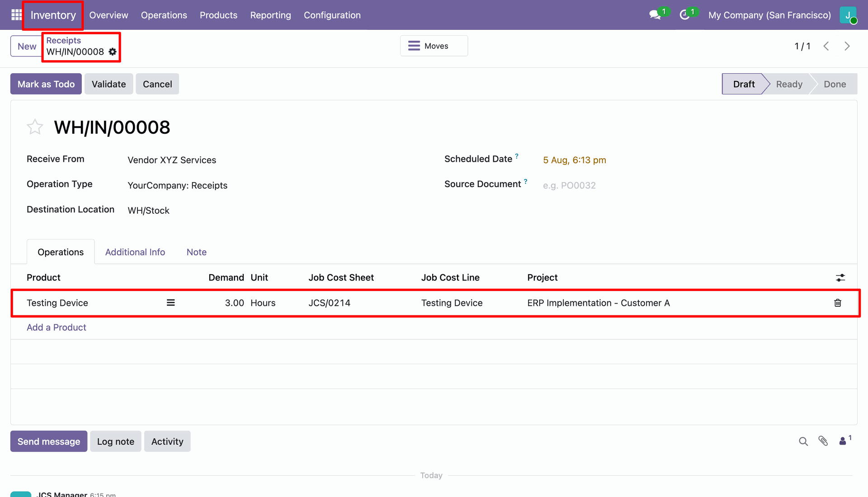Click the attachments paperclip icon
Viewport: 868px width, 497px height.
823,441
